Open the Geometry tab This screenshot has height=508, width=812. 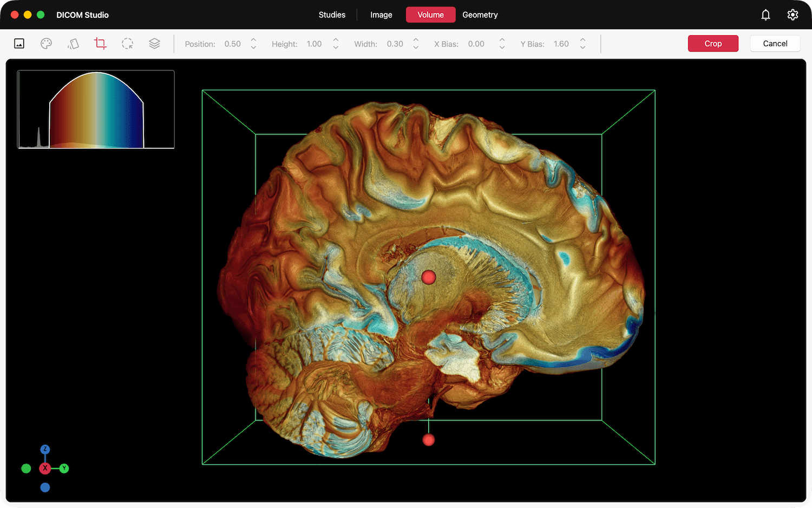pos(480,15)
